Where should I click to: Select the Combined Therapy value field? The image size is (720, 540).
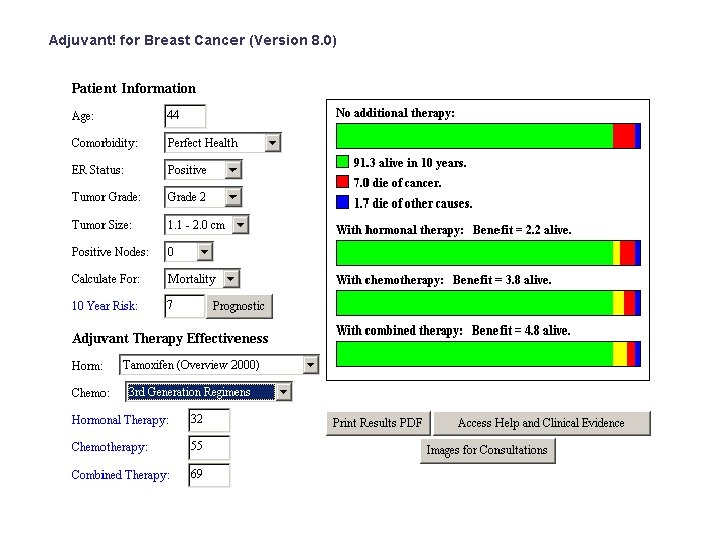click(x=209, y=475)
